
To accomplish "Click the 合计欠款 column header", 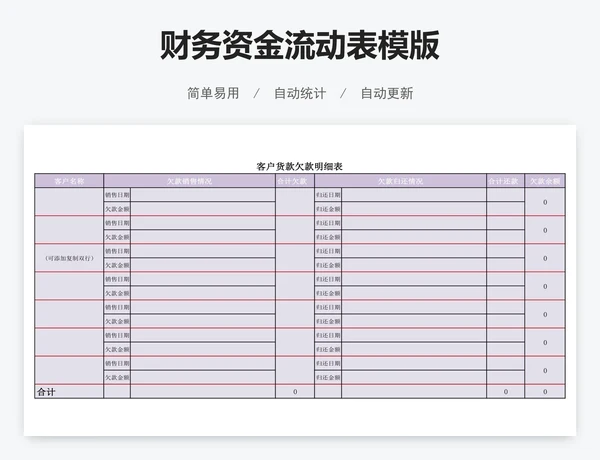I will [295, 181].
